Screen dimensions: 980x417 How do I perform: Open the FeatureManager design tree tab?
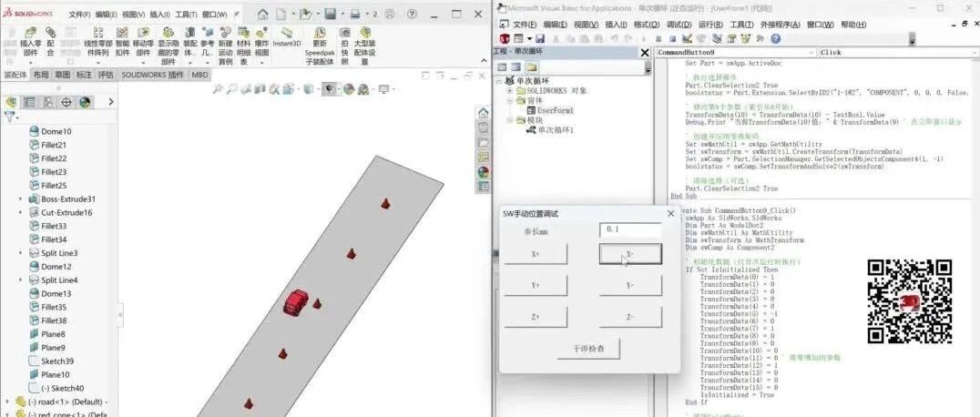click(10, 102)
